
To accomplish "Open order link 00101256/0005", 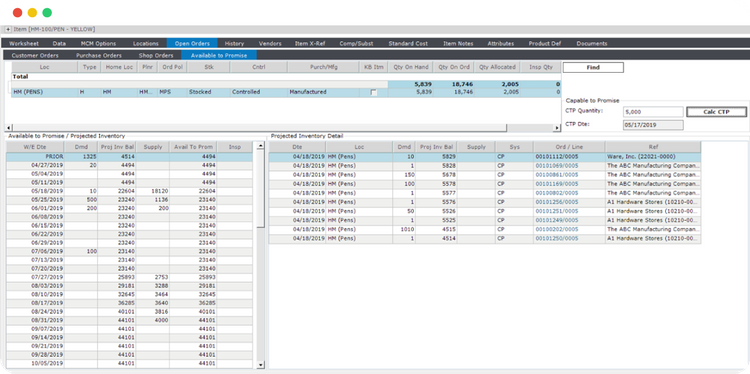I will pos(557,202).
